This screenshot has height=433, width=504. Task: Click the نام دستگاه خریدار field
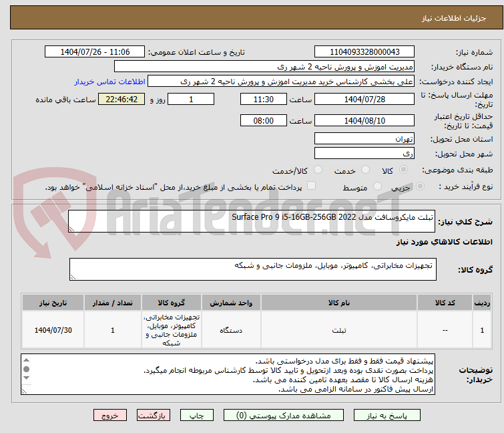pyautogui.click(x=264, y=67)
